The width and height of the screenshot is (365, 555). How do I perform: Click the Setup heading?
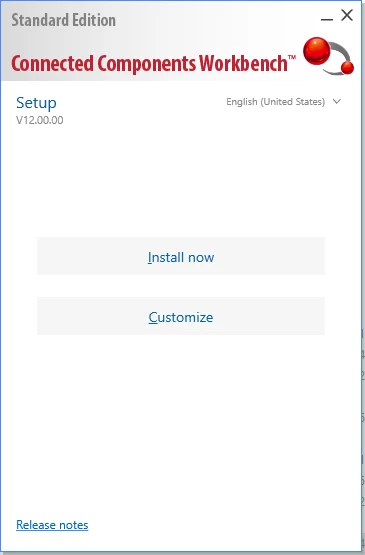point(36,103)
